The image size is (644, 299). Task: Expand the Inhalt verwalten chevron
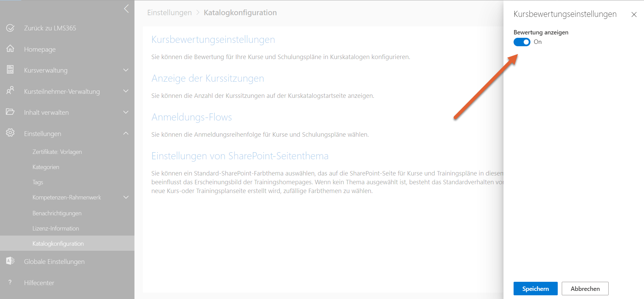pyautogui.click(x=126, y=112)
